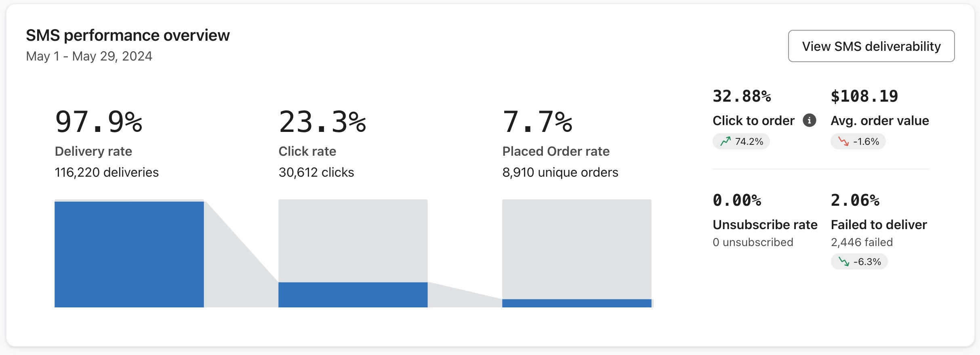Click the info icon beside Click to order
980x355 pixels.
tap(809, 120)
